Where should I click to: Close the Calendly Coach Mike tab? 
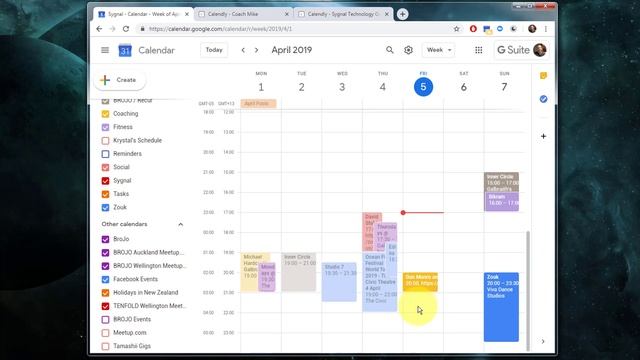287,14
